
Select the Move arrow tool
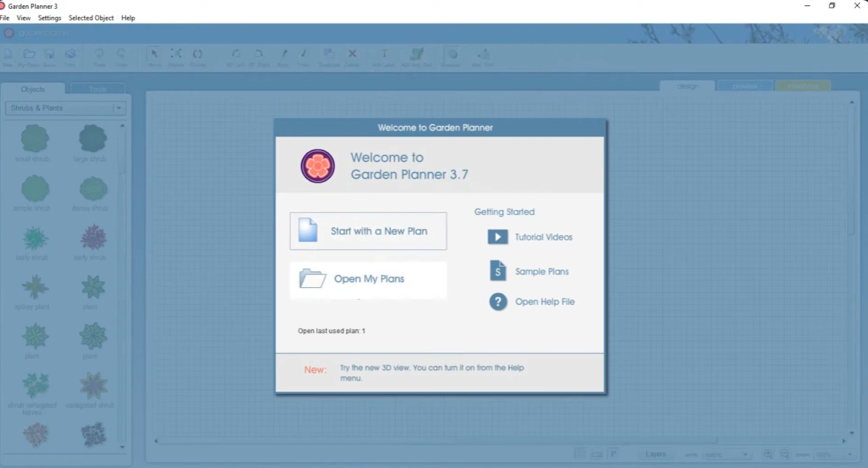tap(154, 57)
